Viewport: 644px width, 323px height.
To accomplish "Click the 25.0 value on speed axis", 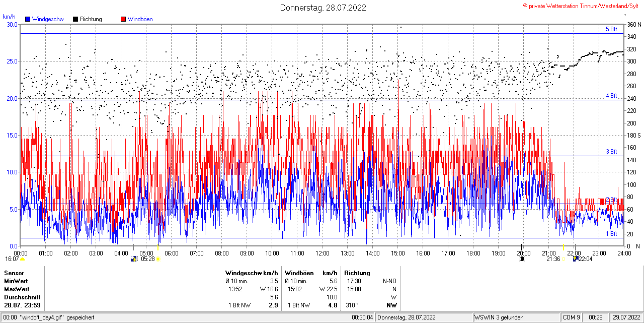I will pos(12,61).
